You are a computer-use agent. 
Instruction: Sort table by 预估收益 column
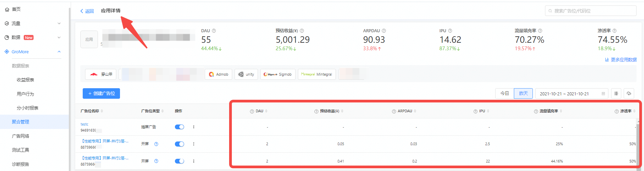(342, 111)
